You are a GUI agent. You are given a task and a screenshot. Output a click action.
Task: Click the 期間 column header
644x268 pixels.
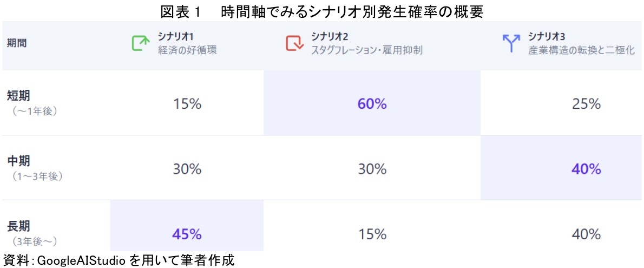pos(17,43)
